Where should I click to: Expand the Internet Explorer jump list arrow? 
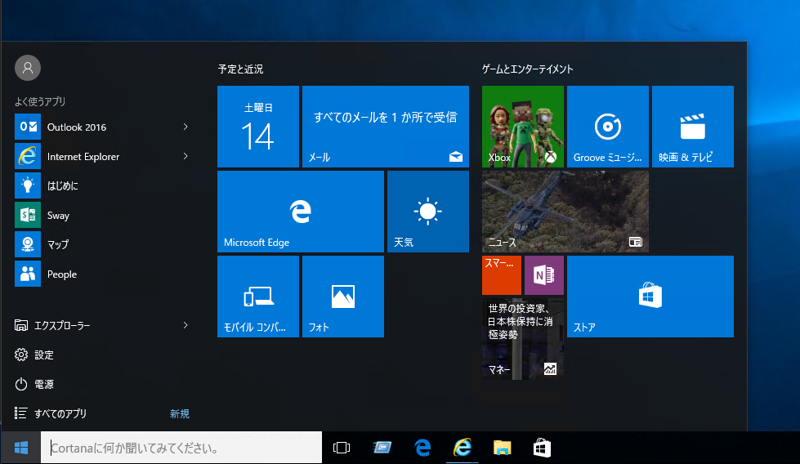tap(186, 156)
